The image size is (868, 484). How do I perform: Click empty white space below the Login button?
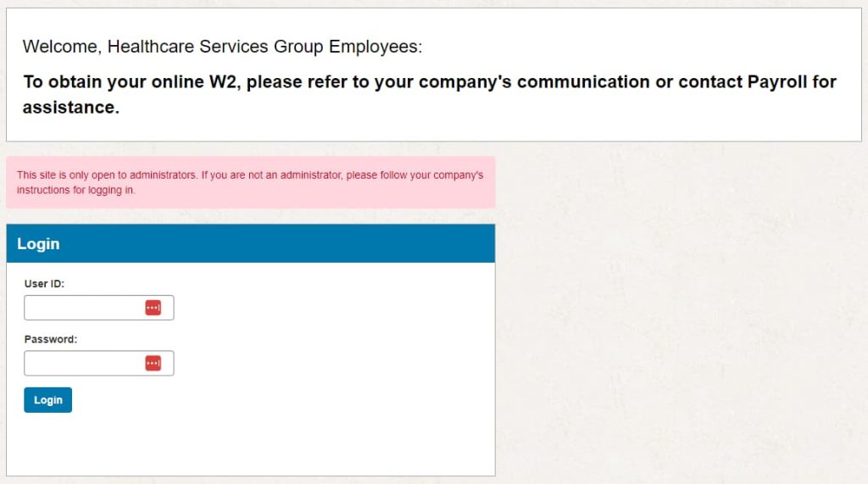click(x=254, y=445)
